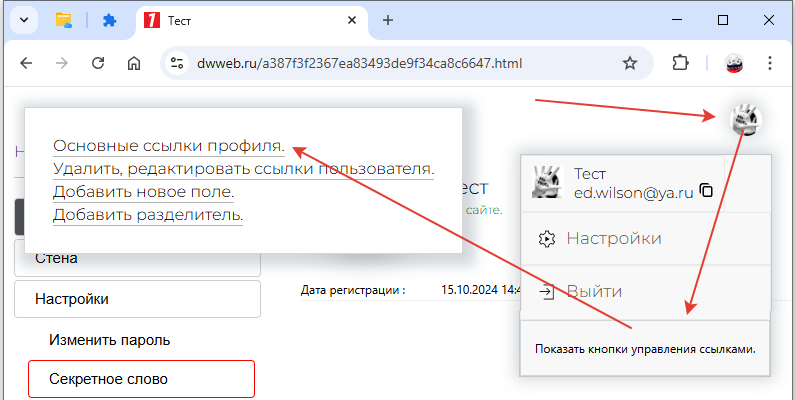This screenshot has width=795, height=400.
Task: Open the browser extensions puzzle icon
Action: (681, 63)
